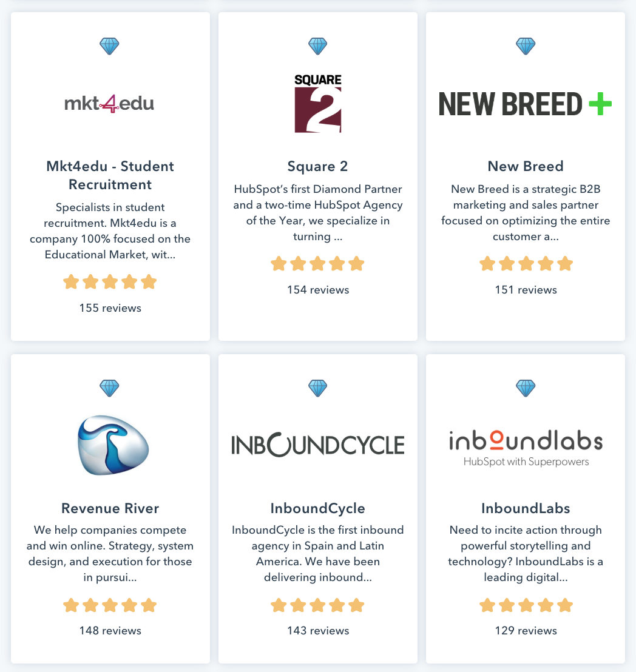
Task: View InboundLabs' 129 reviews
Action: [526, 631]
